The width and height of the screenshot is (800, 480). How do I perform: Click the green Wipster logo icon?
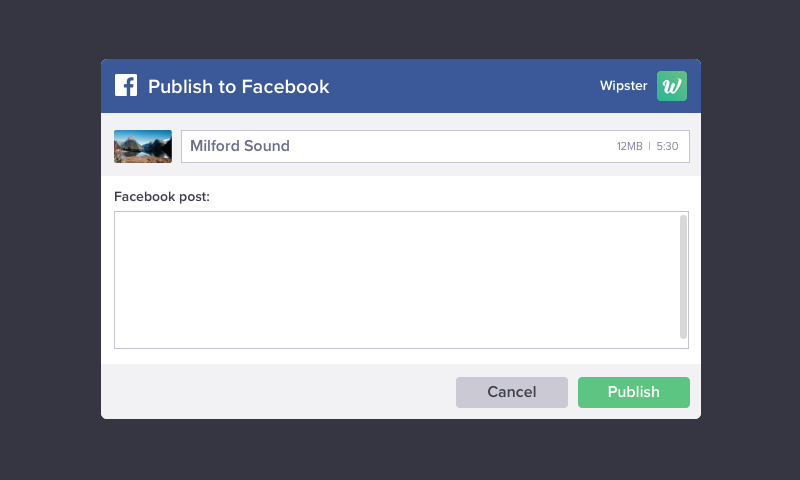(671, 86)
